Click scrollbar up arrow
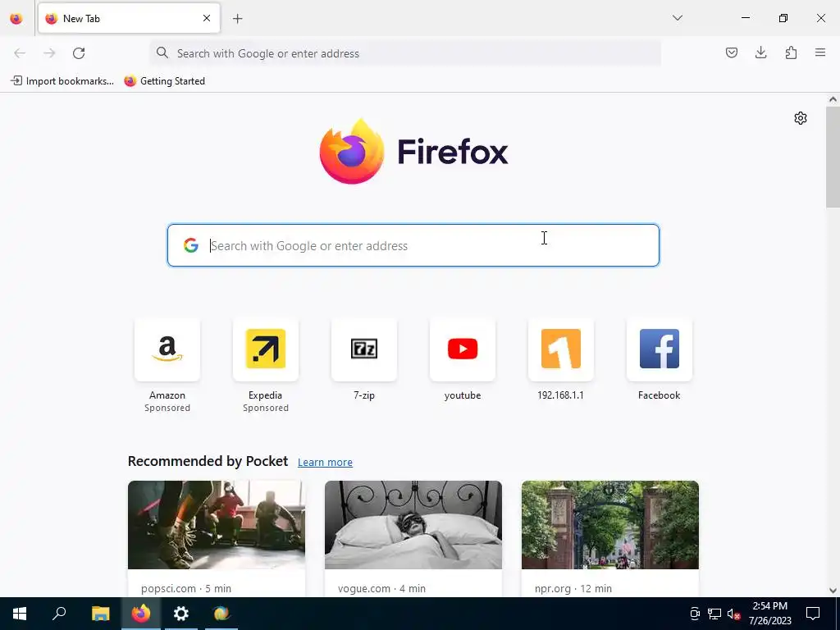840x630 pixels. coord(833,99)
